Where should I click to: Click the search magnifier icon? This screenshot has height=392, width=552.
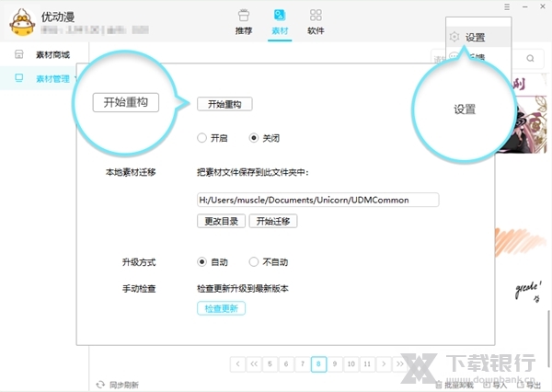pyautogui.click(x=530, y=58)
